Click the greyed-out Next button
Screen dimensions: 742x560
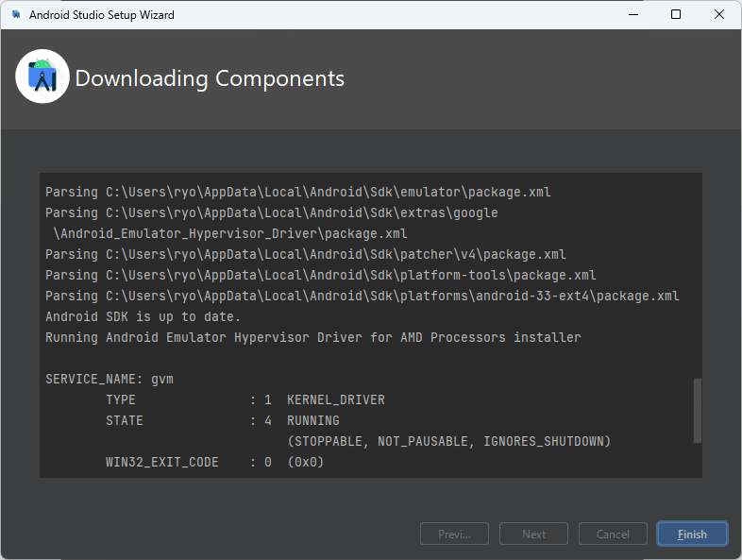tap(533, 534)
